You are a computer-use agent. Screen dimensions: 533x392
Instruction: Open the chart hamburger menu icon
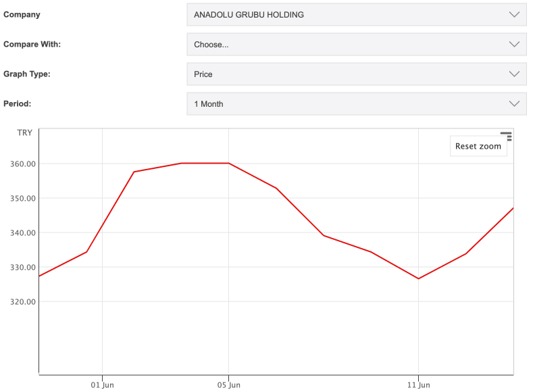(x=506, y=137)
